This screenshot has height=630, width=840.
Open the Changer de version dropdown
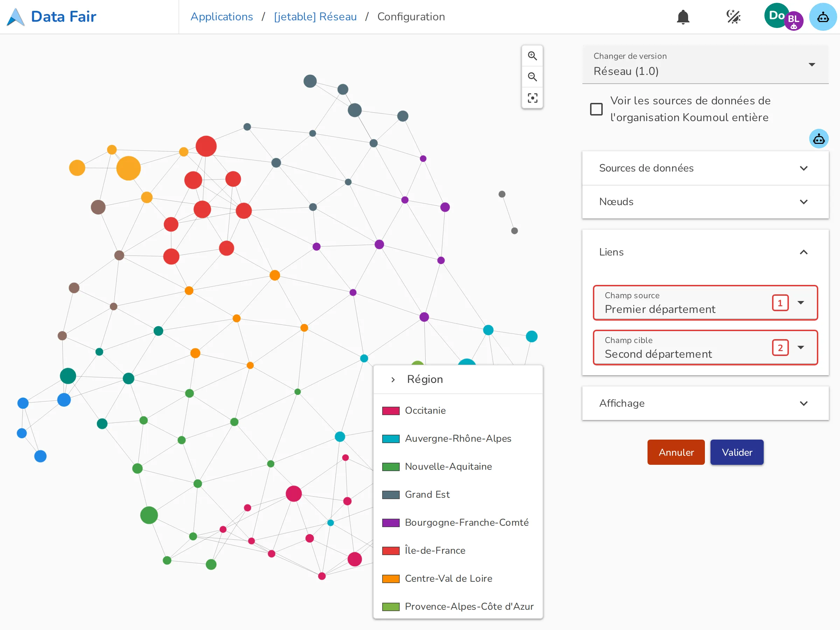point(705,64)
